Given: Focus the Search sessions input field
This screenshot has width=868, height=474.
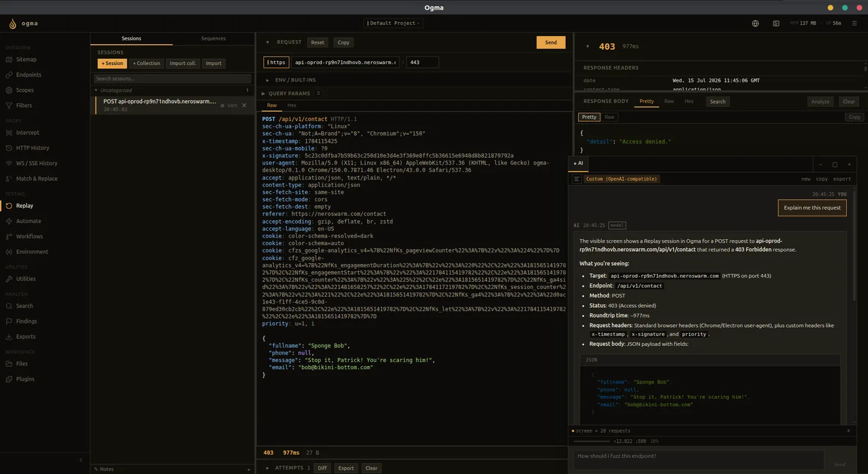Looking at the screenshot, I should tap(172, 79).
